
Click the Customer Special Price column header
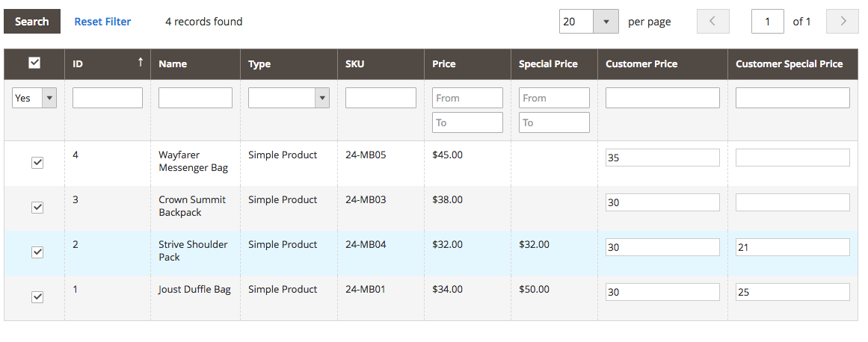(792, 64)
